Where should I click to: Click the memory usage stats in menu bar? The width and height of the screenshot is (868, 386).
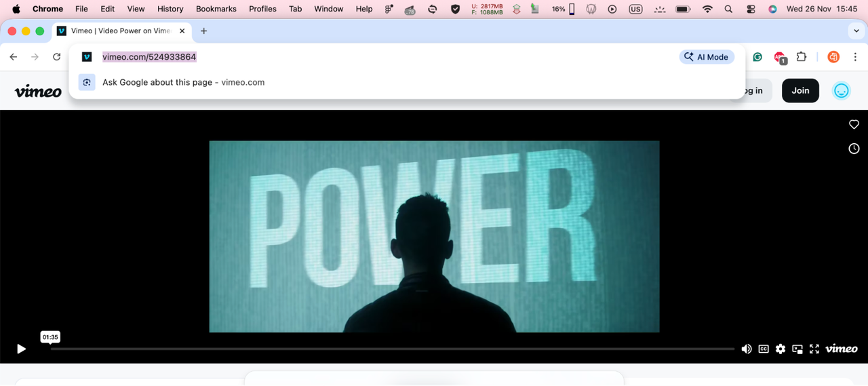pyautogui.click(x=487, y=9)
